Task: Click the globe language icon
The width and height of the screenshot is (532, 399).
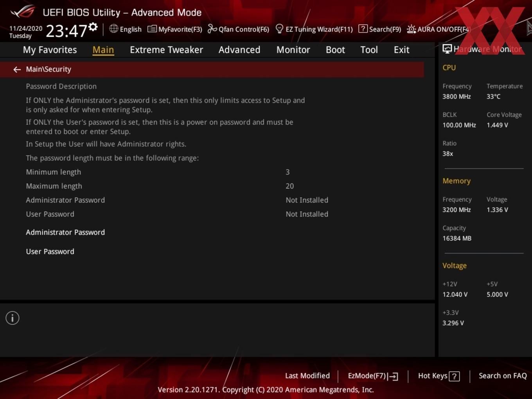Action: tap(113, 29)
